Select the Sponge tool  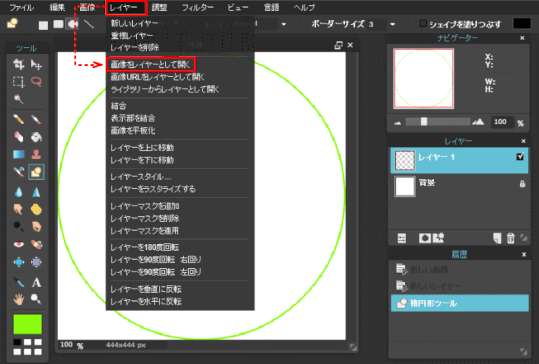[x=36, y=209]
